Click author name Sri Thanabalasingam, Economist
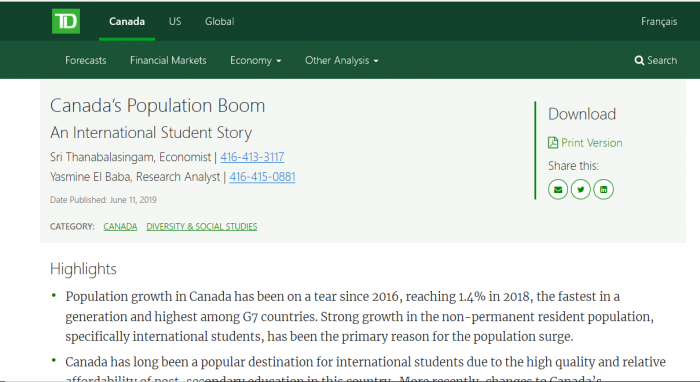Screen dimensions: 700x382 (x=130, y=157)
